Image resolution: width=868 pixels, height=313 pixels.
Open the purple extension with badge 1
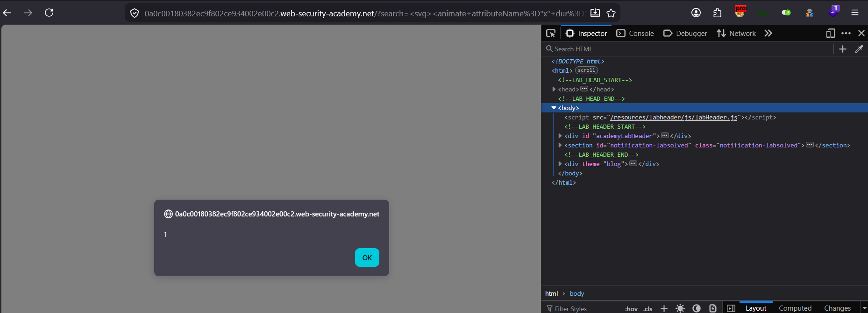[x=833, y=11]
